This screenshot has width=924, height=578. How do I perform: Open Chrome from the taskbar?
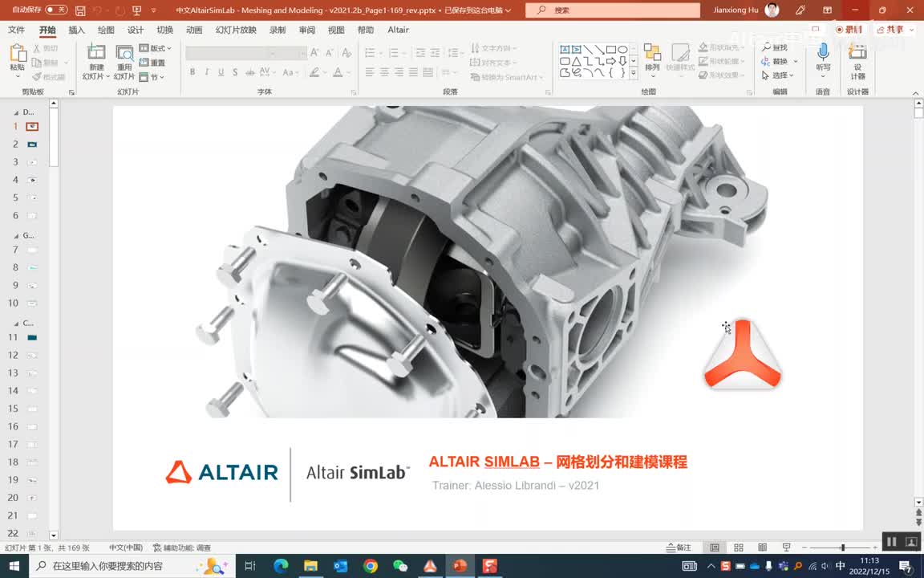point(370,566)
